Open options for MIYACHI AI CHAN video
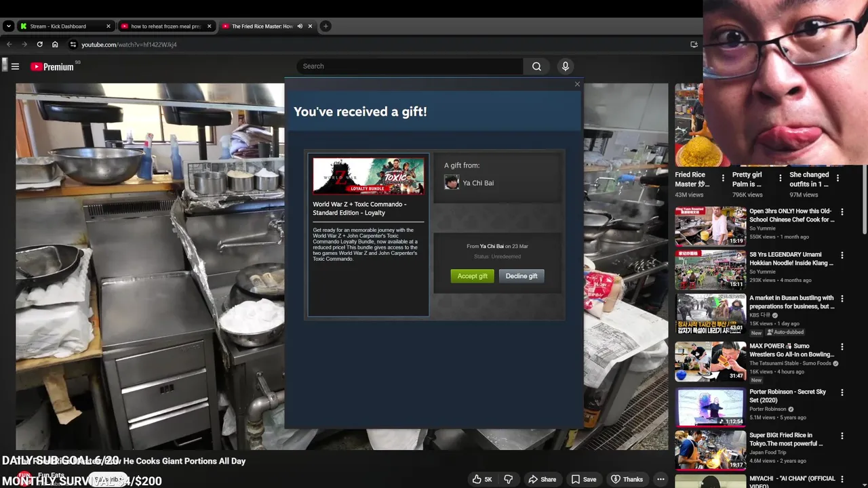868x488 pixels. tap(842, 479)
